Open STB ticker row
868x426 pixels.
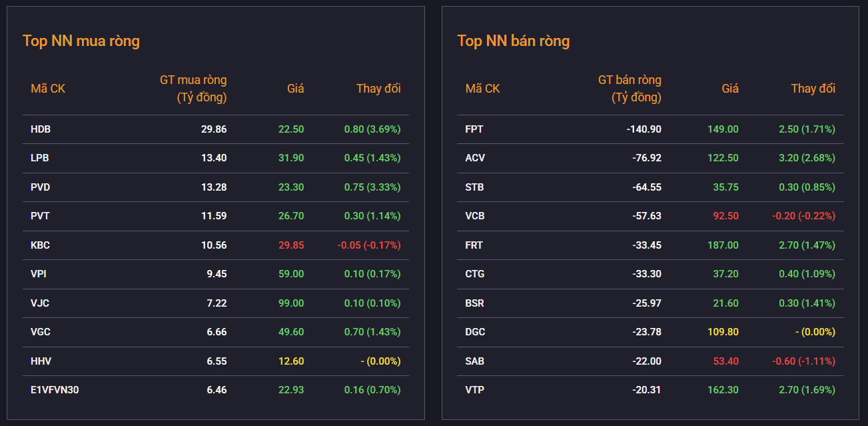click(x=474, y=187)
